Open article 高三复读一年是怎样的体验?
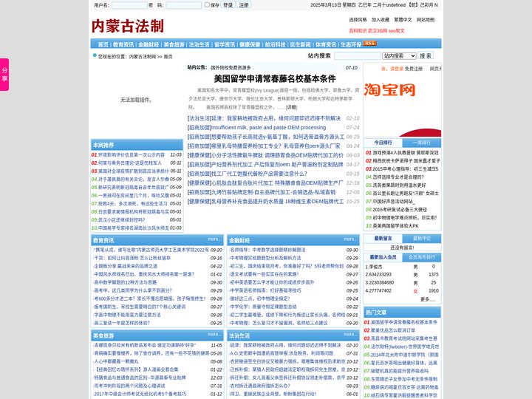 tap(122, 324)
